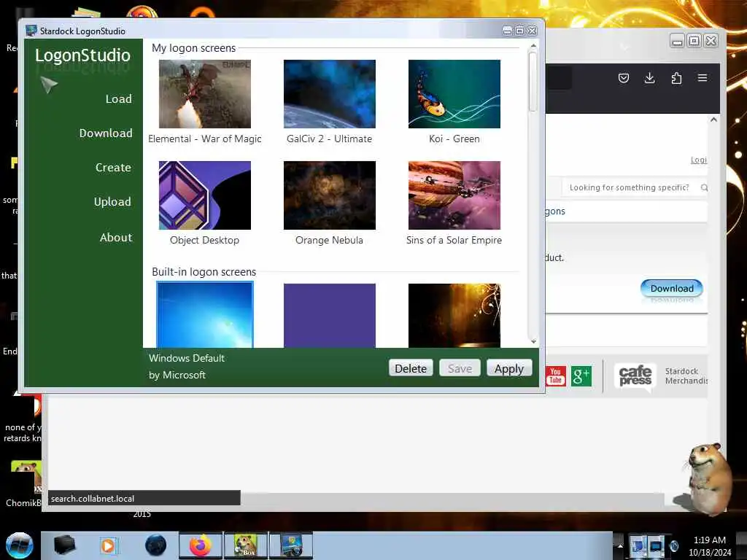Open the media player taskbar icon

coord(108,545)
